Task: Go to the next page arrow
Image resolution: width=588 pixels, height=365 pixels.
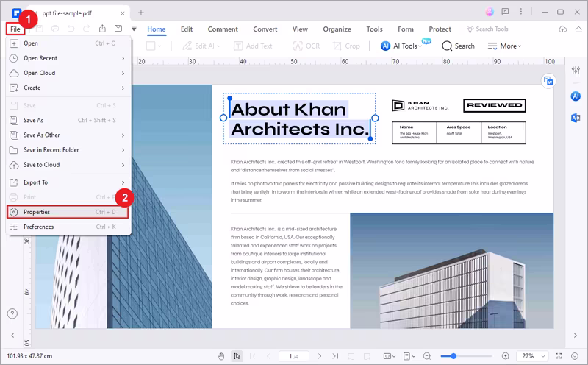Action: point(320,356)
